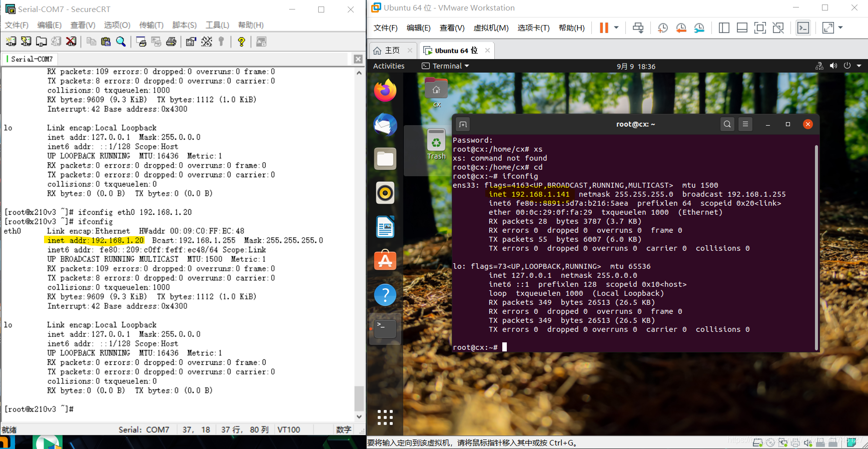Disconnect the session with the red X icon

click(72, 42)
